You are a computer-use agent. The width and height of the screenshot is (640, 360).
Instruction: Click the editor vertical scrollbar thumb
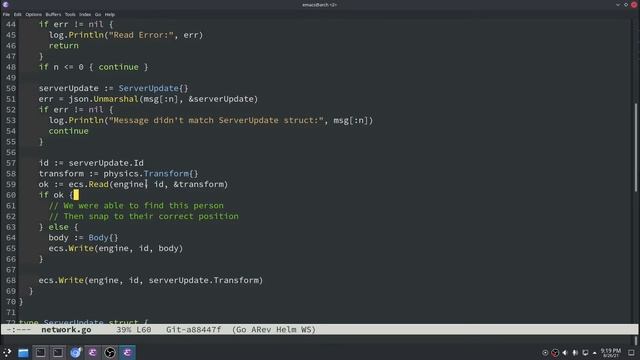coord(636,147)
